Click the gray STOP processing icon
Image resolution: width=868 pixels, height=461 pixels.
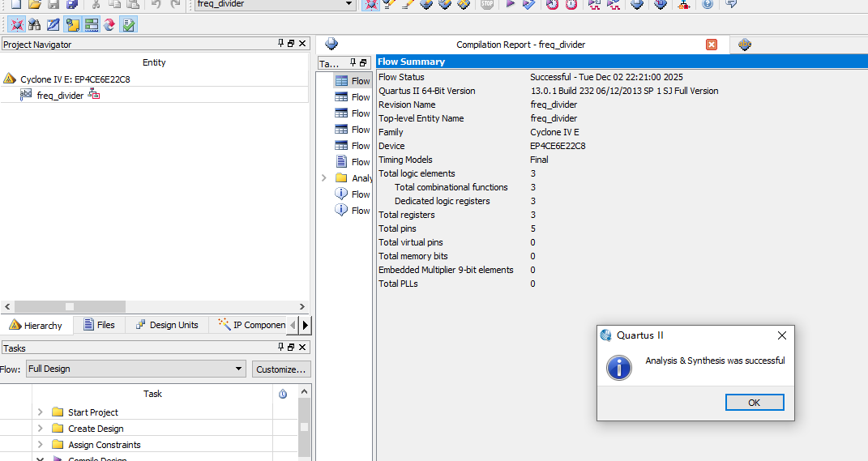click(487, 4)
